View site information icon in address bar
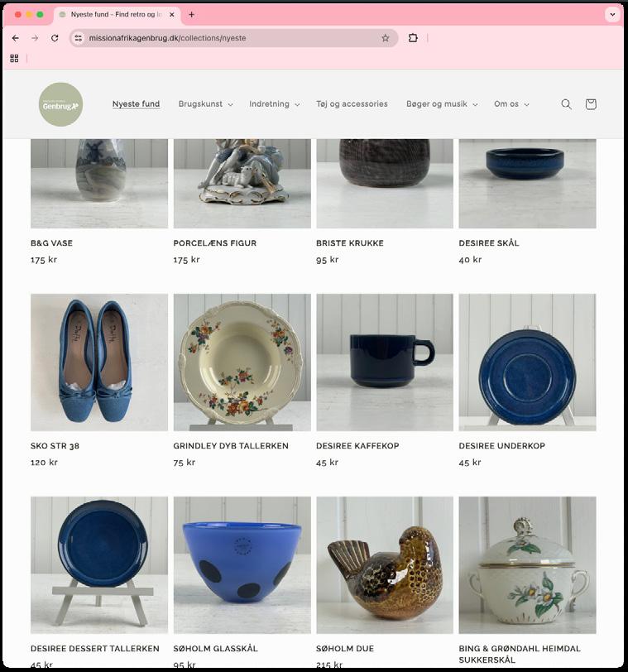 pyautogui.click(x=78, y=38)
